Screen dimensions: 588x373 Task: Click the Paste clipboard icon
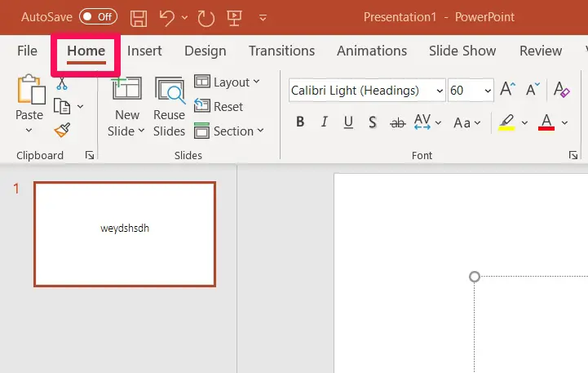32,89
